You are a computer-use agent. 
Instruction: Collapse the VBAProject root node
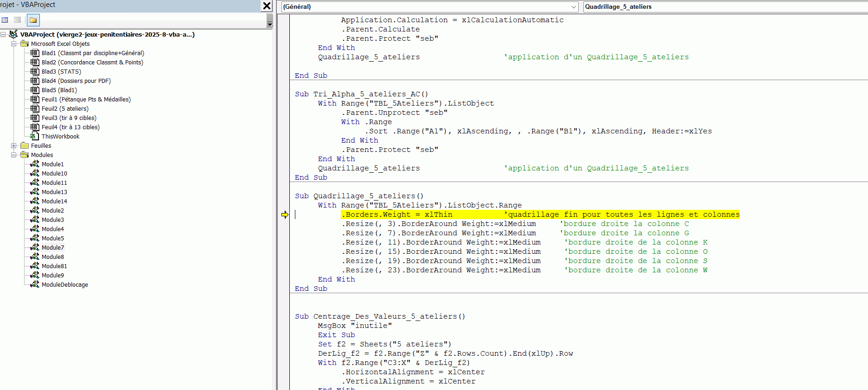click(x=3, y=34)
